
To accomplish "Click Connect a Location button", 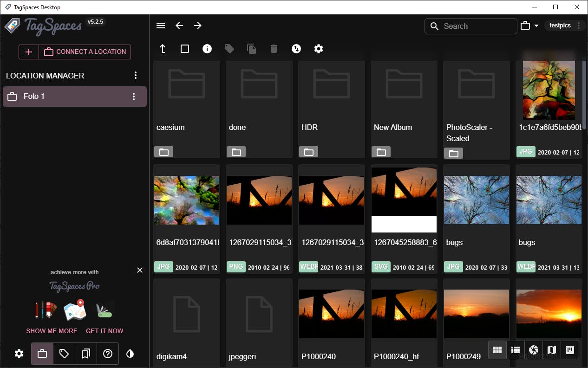I will coord(85,52).
